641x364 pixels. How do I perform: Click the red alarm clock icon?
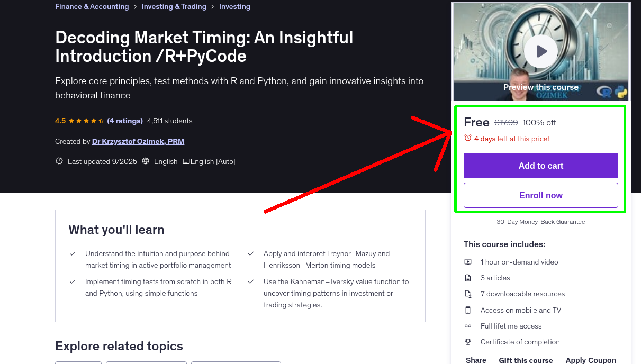[x=467, y=137]
